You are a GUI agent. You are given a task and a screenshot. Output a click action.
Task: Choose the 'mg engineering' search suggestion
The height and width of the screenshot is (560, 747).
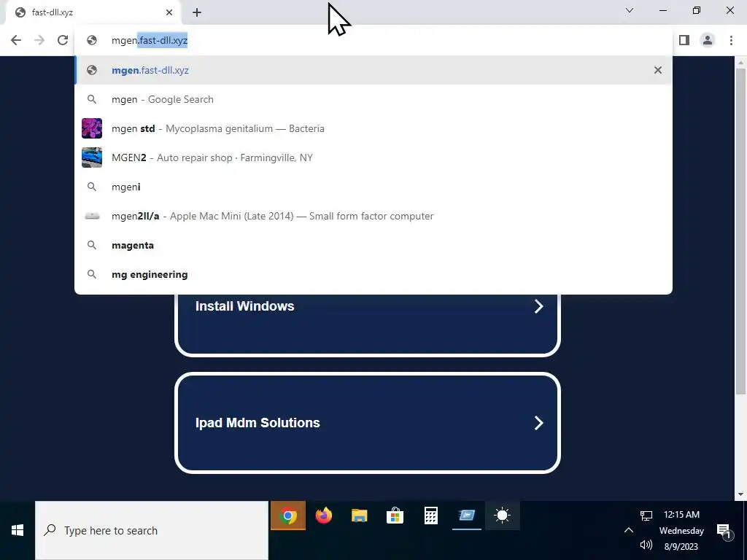373,274
